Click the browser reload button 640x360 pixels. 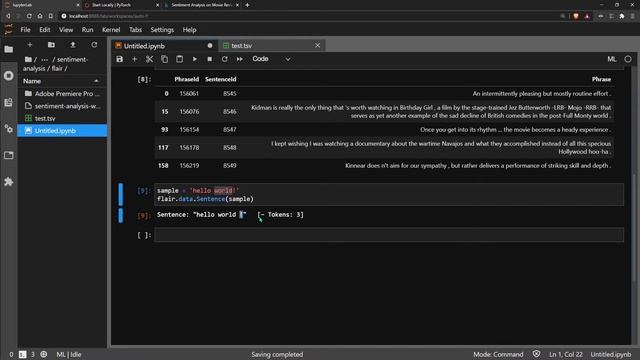[x=29, y=16]
